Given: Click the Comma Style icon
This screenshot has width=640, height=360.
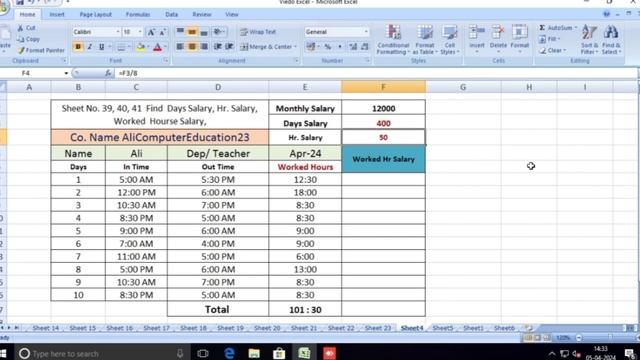Looking at the screenshot, I should point(340,47).
